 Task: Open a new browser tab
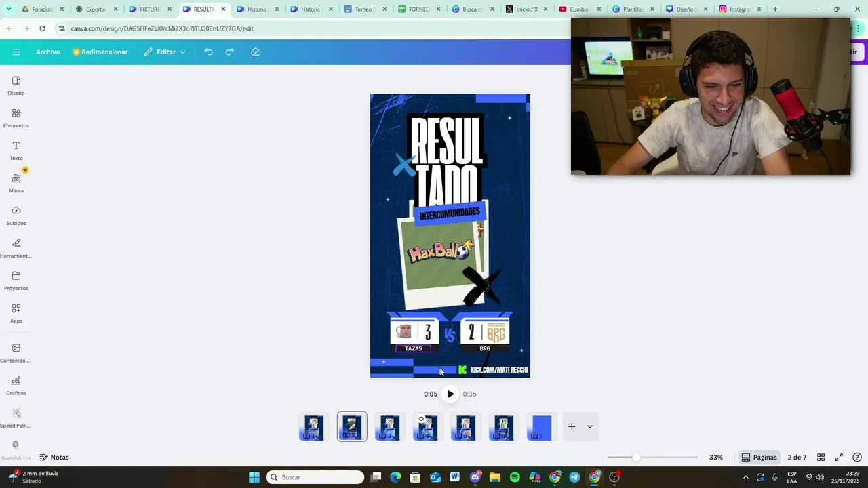coord(775,9)
